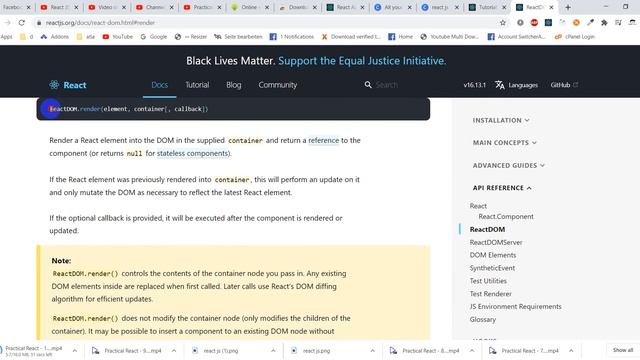
Task: Expand the Main Concepts sidebar section
Action: (504, 143)
